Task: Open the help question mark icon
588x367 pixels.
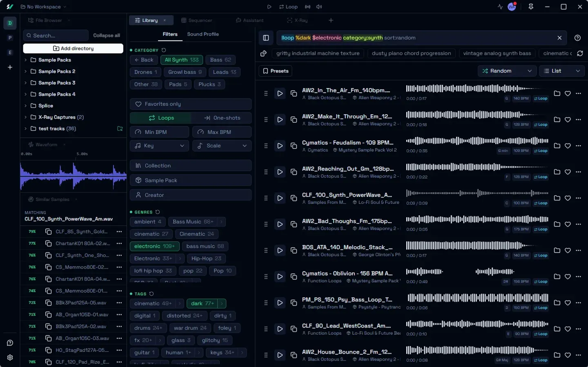Action: (x=577, y=38)
